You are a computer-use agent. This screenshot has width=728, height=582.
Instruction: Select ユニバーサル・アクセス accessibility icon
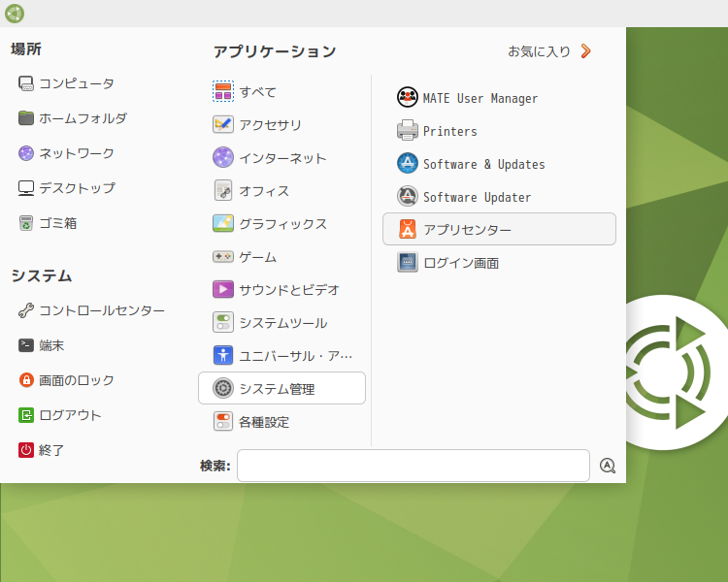pos(223,356)
